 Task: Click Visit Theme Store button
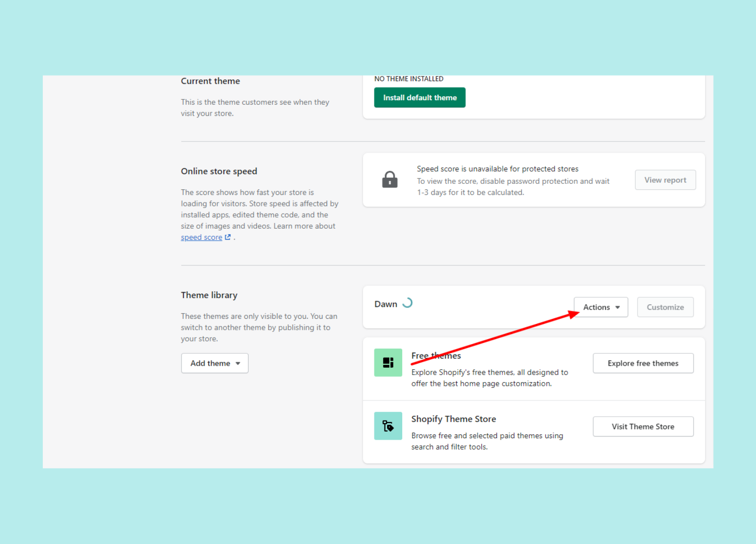pos(643,426)
